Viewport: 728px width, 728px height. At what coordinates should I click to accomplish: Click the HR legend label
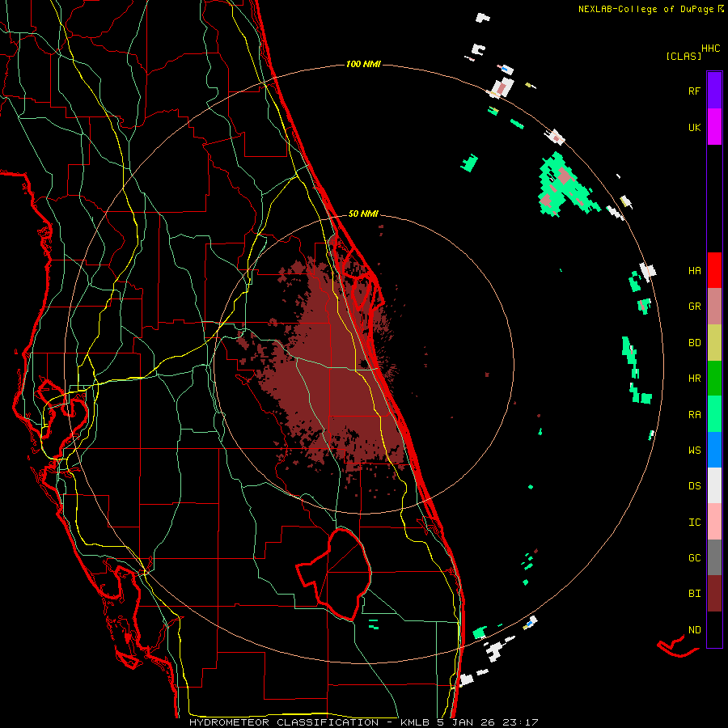point(694,379)
